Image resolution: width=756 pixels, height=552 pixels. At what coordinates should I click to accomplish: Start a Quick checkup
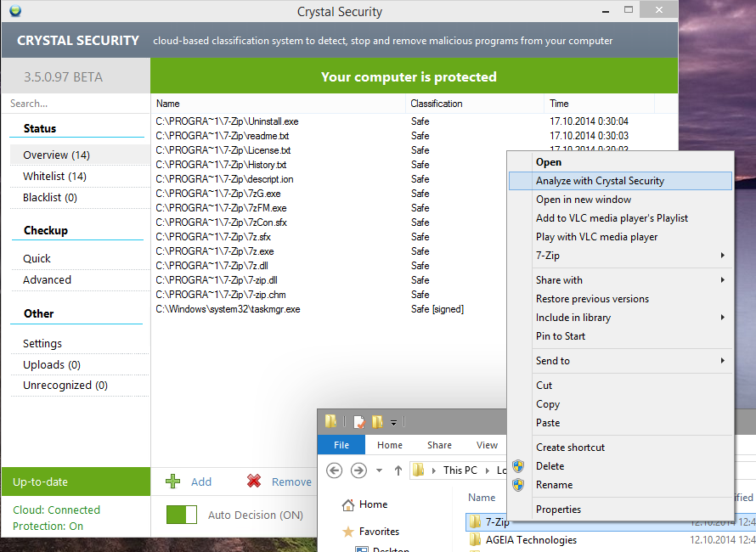(x=80, y=258)
